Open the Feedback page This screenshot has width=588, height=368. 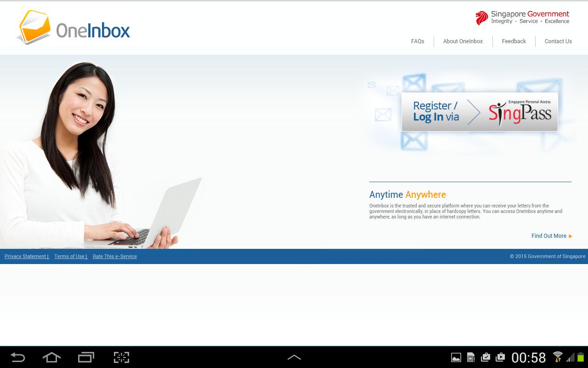coord(514,41)
